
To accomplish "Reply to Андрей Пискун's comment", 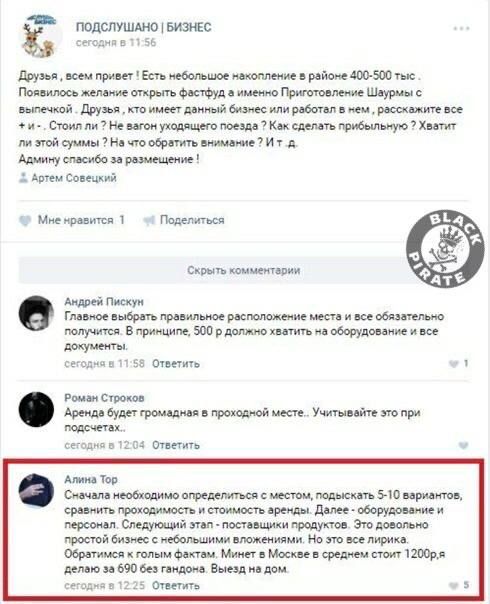I will tap(176, 364).
